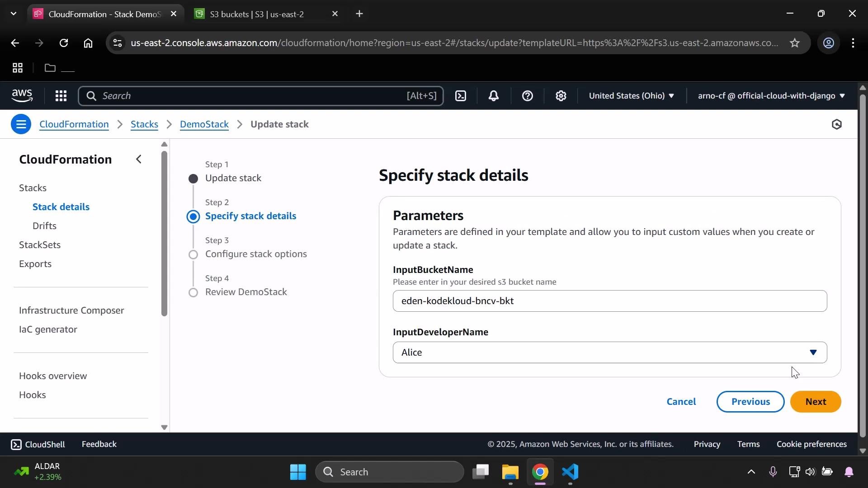
Task: Open the Privacy footer link
Action: click(707, 445)
